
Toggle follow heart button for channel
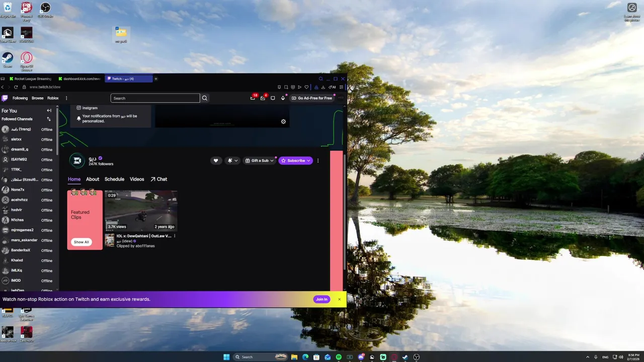(216, 160)
